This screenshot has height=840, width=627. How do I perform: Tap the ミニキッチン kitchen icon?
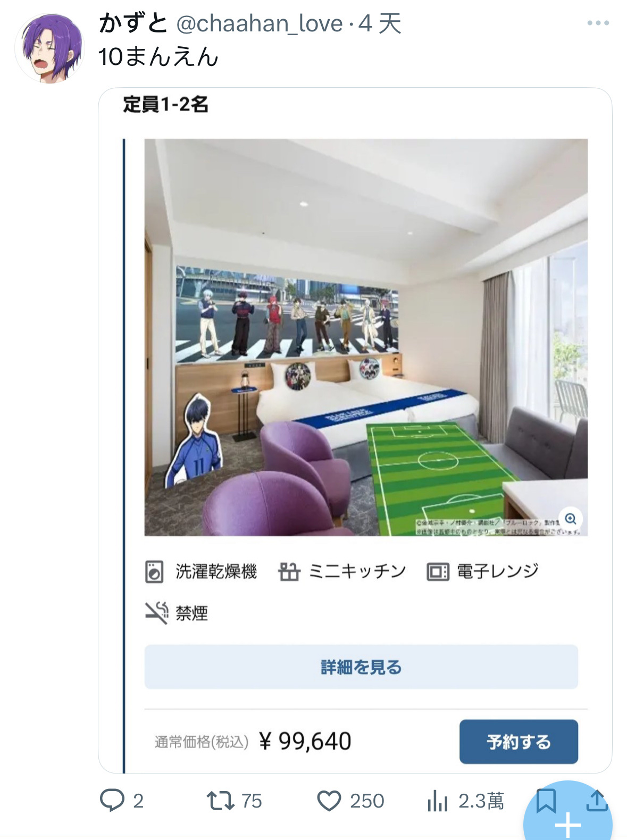click(x=289, y=572)
